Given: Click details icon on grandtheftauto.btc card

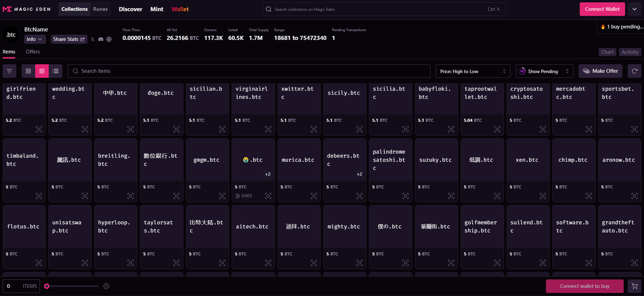Looking at the screenshot, I should pos(635,263).
